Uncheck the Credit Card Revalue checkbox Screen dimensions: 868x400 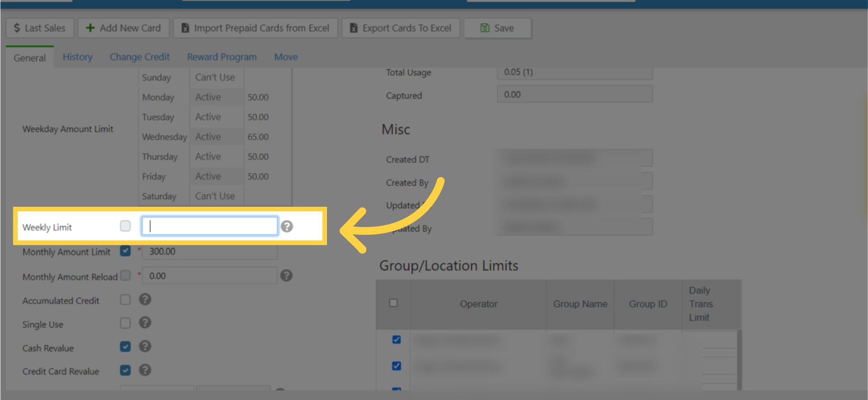tap(125, 370)
